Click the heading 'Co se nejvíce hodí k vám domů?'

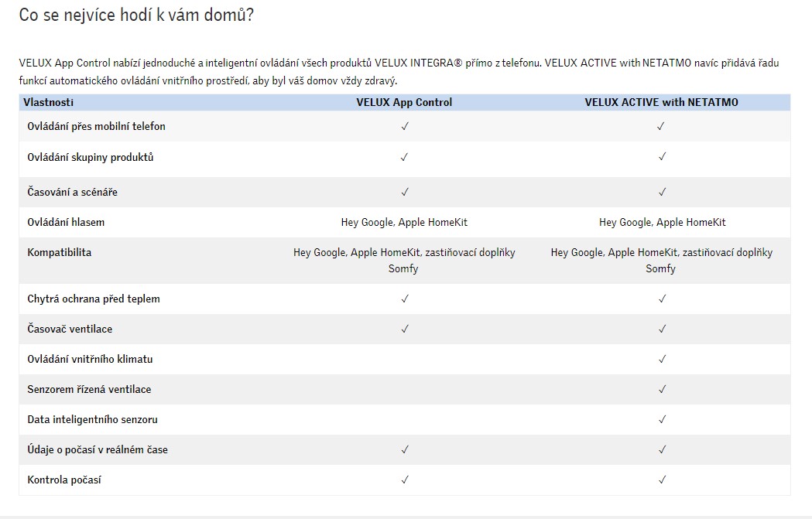click(136, 15)
